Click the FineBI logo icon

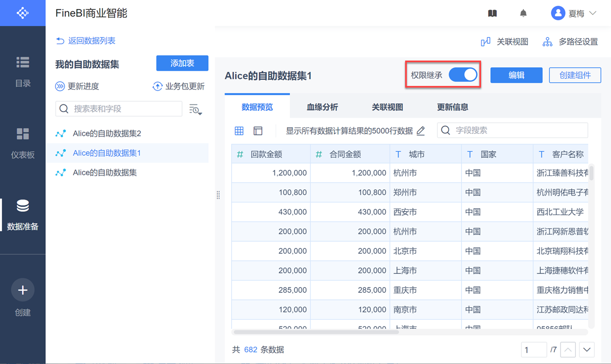pyautogui.click(x=23, y=13)
